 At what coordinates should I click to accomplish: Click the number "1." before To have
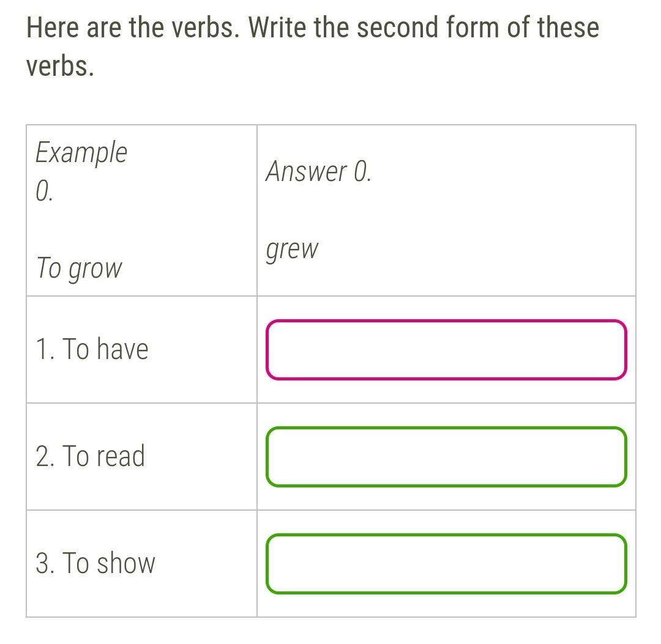(x=45, y=349)
